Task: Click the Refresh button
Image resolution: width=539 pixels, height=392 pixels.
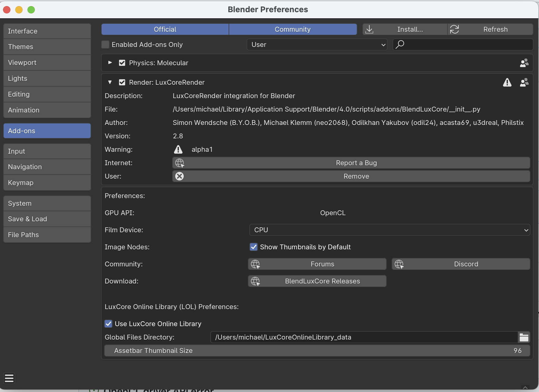Action: click(490, 29)
